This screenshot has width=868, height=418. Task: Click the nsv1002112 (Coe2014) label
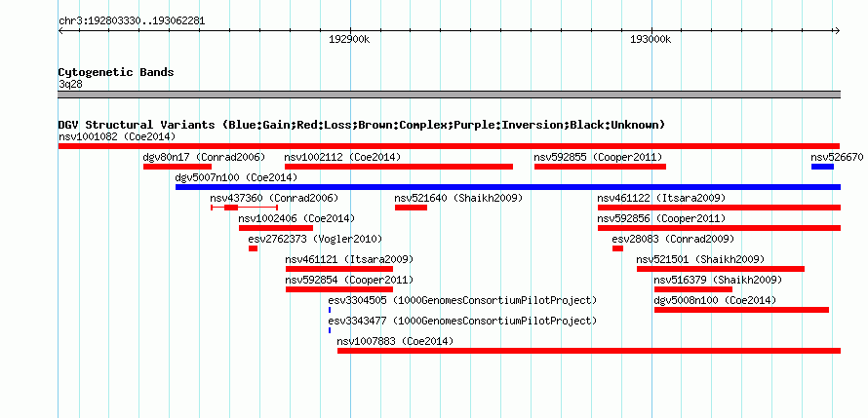pos(342,157)
